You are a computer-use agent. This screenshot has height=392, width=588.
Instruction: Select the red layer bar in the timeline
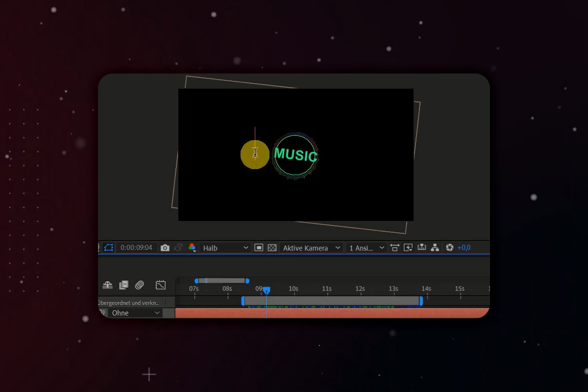pos(332,313)
